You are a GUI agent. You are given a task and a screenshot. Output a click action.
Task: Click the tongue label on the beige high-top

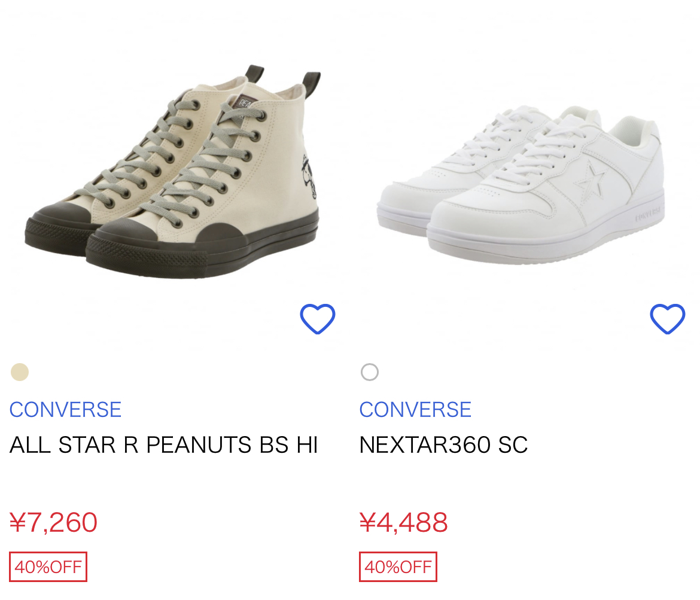pos(246,102)
